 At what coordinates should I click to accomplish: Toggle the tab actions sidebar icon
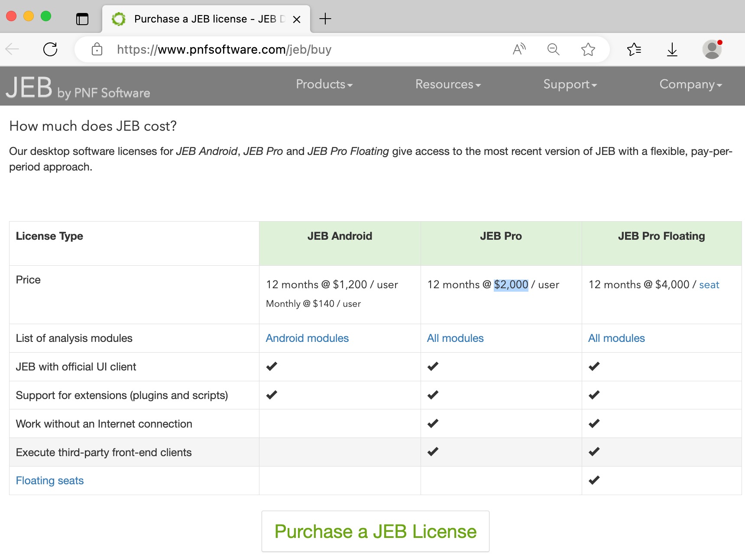[x=82, y=19]
